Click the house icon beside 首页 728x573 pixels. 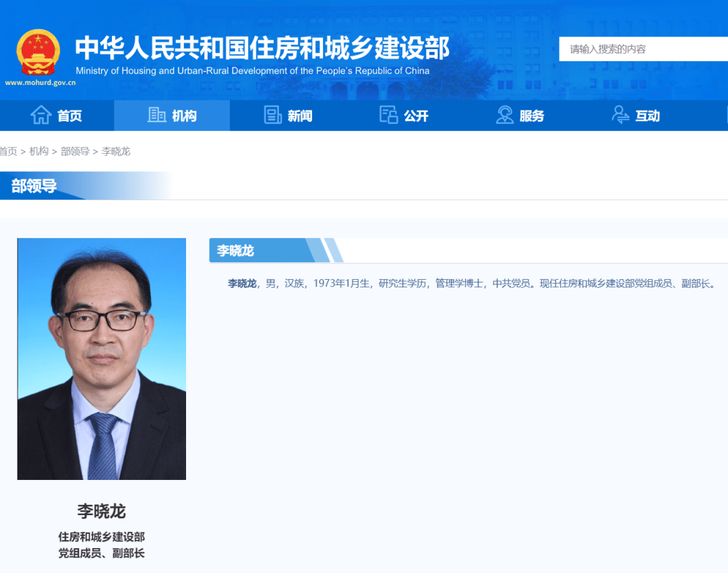(41, 115)
